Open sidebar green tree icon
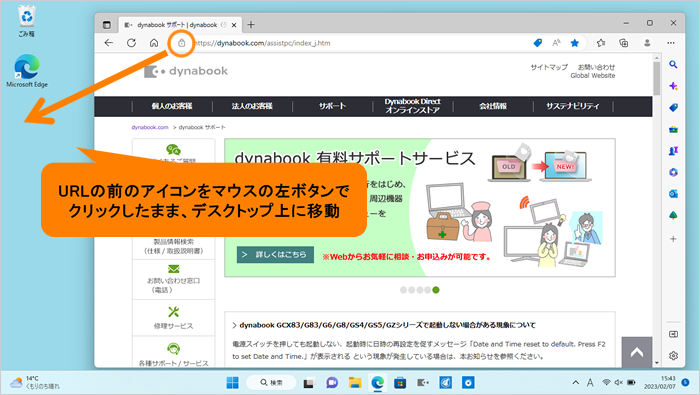Viewport: 700px width, 395px height. [x=673, y=216]
